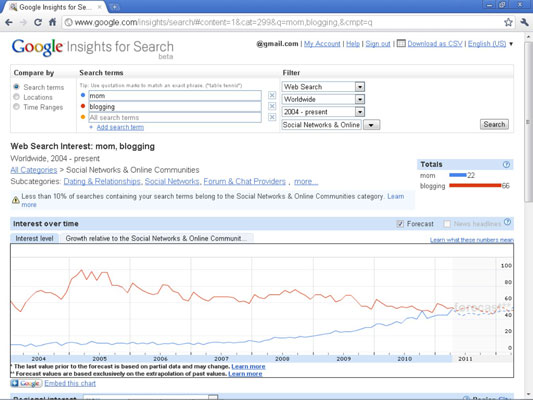Click Learn more after forecast values note

[245, 374]
